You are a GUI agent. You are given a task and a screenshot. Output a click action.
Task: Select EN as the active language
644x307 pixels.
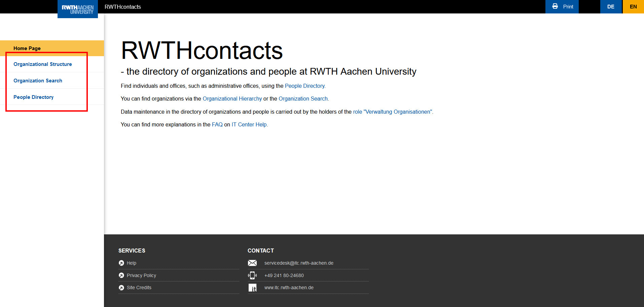tap(633, 6)
